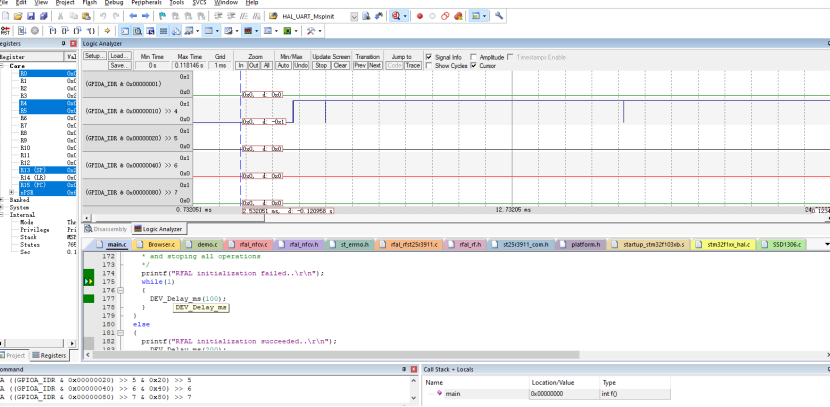Pin the Registers panel with the pushpin

click(64, 43)
